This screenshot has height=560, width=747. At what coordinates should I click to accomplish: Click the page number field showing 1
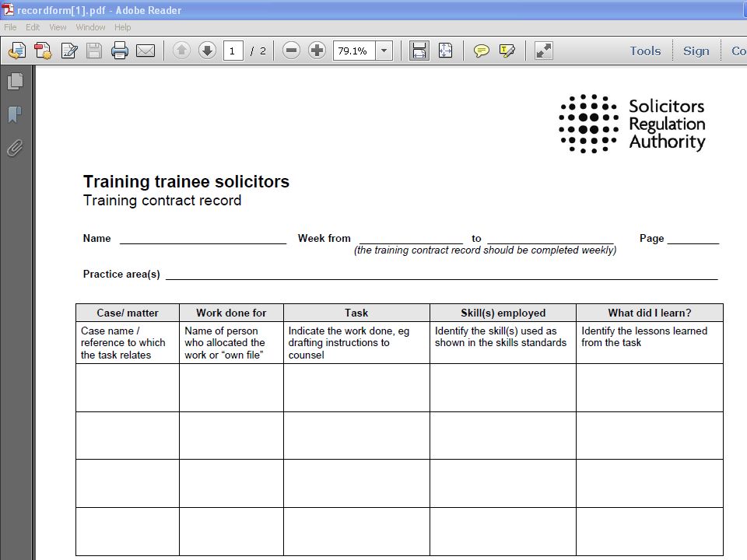[233, 51]
